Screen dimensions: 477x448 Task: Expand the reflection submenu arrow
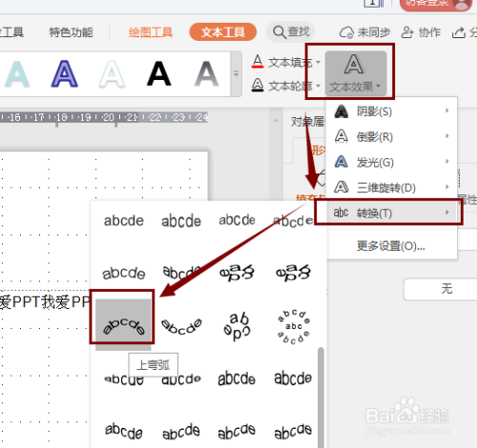coord(447,136)
